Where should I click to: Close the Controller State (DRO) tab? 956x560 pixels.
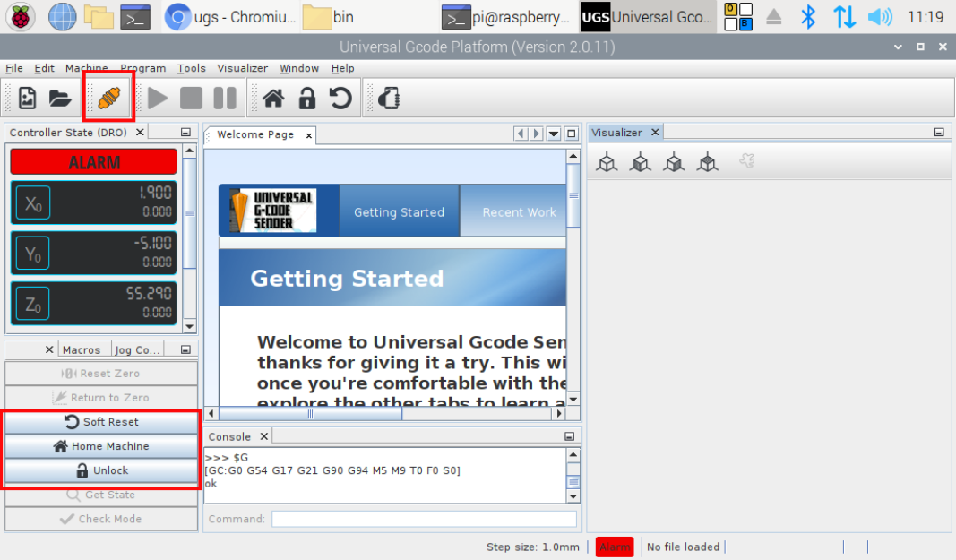click(140, 132)
